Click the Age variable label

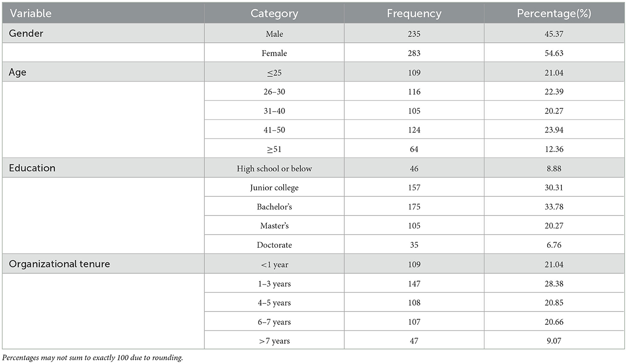tap(18, 72)
